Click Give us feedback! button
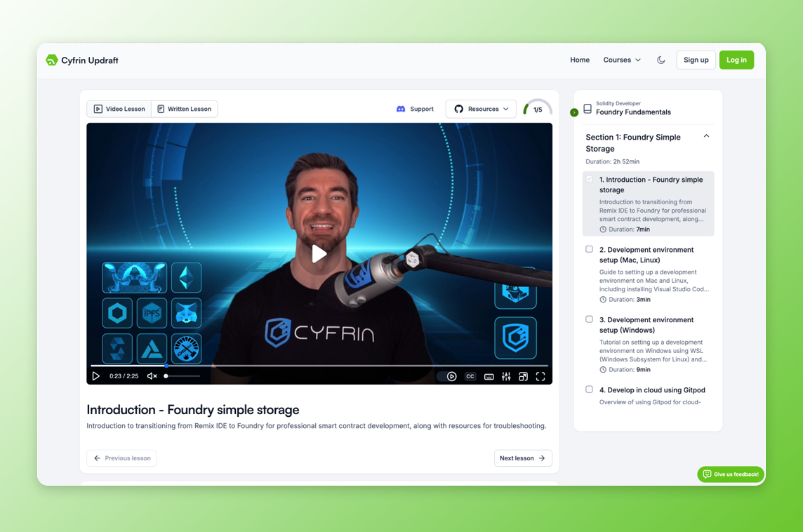The height and width of the screenshot is (532, 803). point(731,474)
